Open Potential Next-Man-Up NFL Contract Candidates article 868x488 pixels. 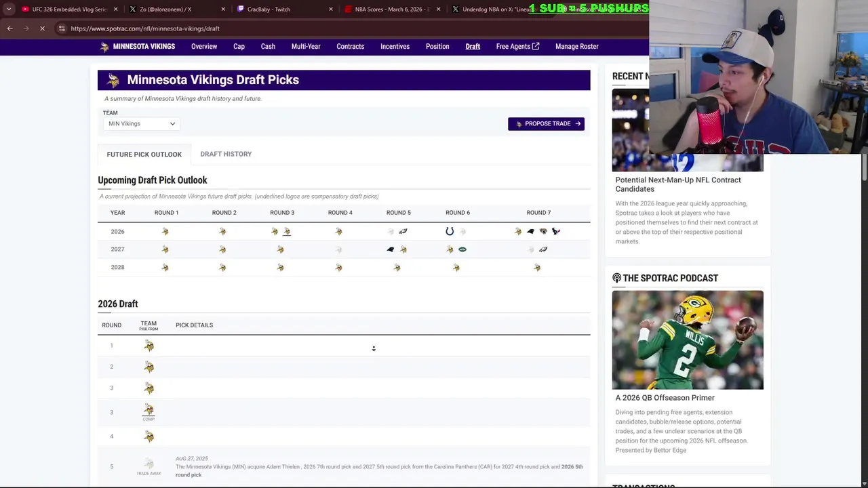[678, 184]
